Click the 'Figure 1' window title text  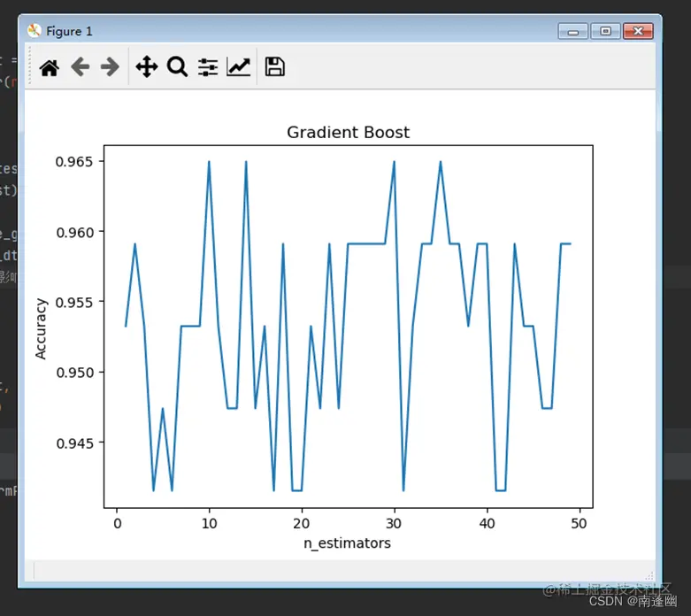pyautogui.click(x=69, y=31)
